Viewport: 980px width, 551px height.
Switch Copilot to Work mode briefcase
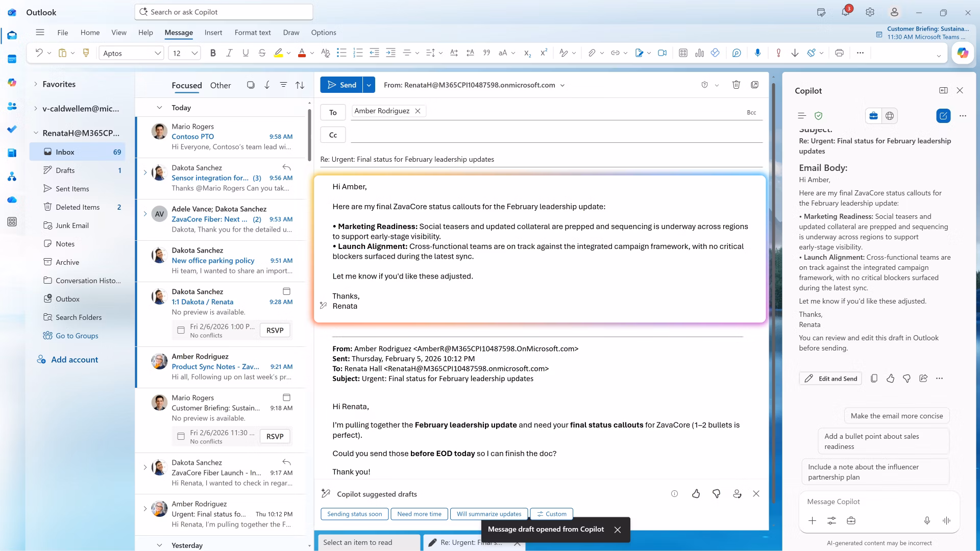pyautogui.click(x=873, y=116)
